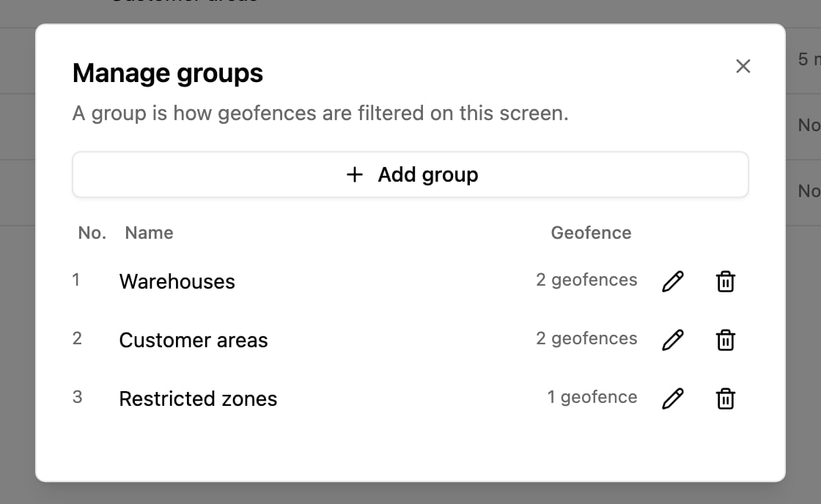This screenshot has height=504, width=821.
Task: Click the Manage groups title
Action: [x=168, y=73]
